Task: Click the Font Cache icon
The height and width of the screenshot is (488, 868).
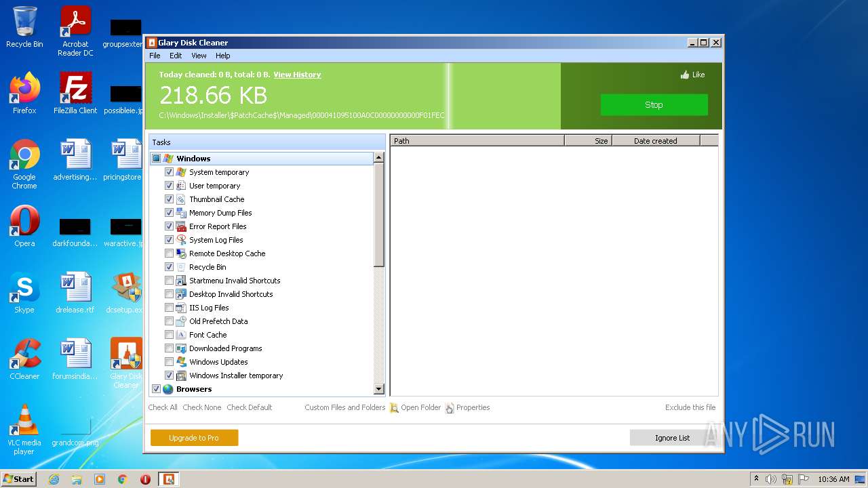Action: click(181, 335)
